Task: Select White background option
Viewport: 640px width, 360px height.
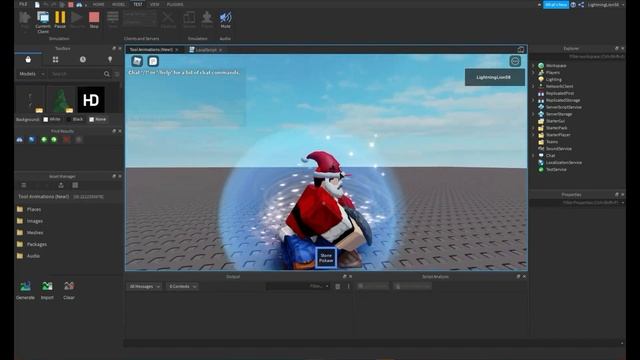Action: coord(52,119)
